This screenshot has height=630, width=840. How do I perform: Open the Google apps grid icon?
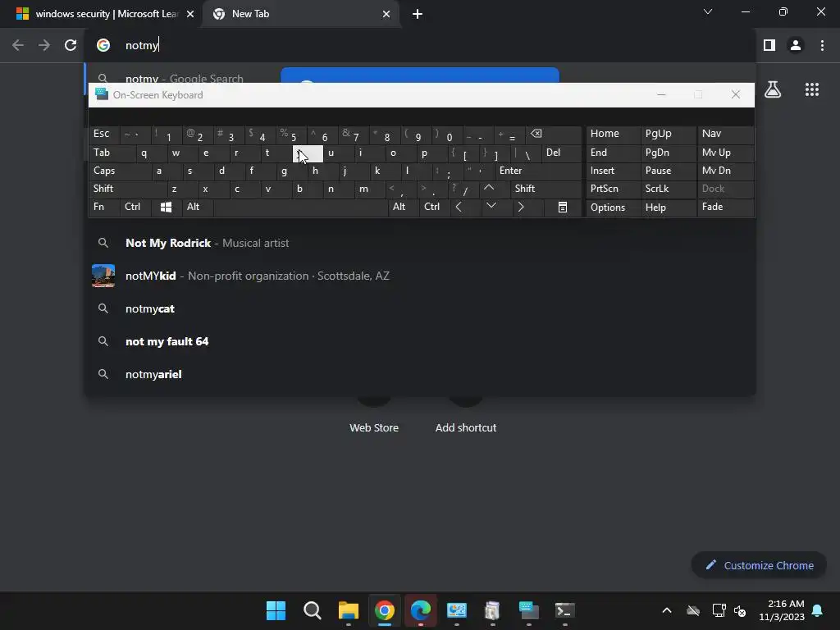[812, 89]
